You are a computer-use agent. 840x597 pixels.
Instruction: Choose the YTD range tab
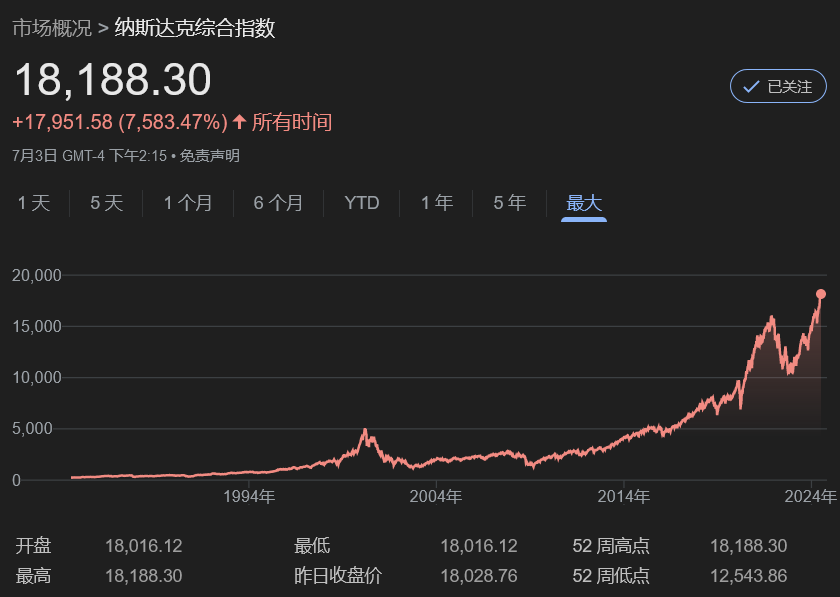[362, 203]
